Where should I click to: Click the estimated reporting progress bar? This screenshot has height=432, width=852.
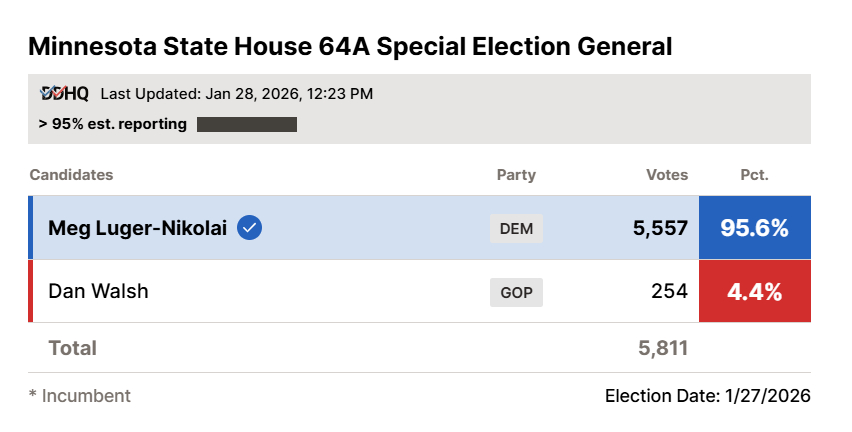point(247,125)
